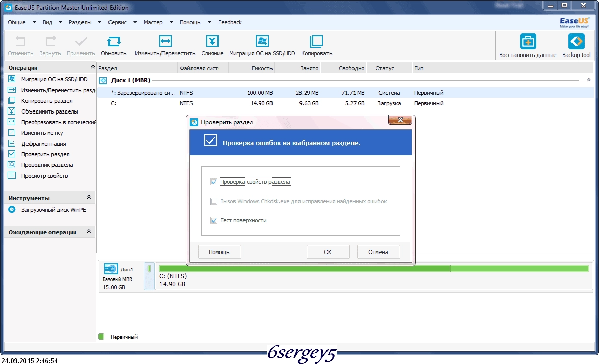The image size is (599, 364).
Task: Select the Слияние merge tool
Action: [212, 41]
